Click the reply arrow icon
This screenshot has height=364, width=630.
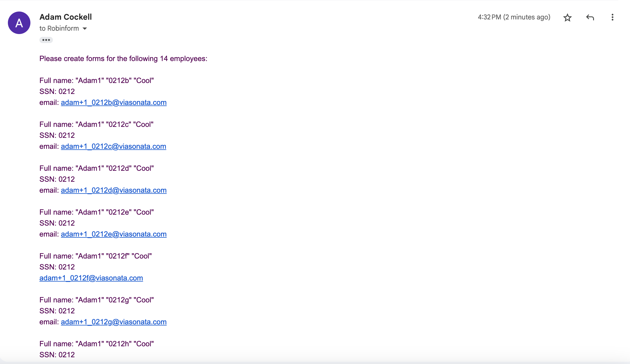590,17
